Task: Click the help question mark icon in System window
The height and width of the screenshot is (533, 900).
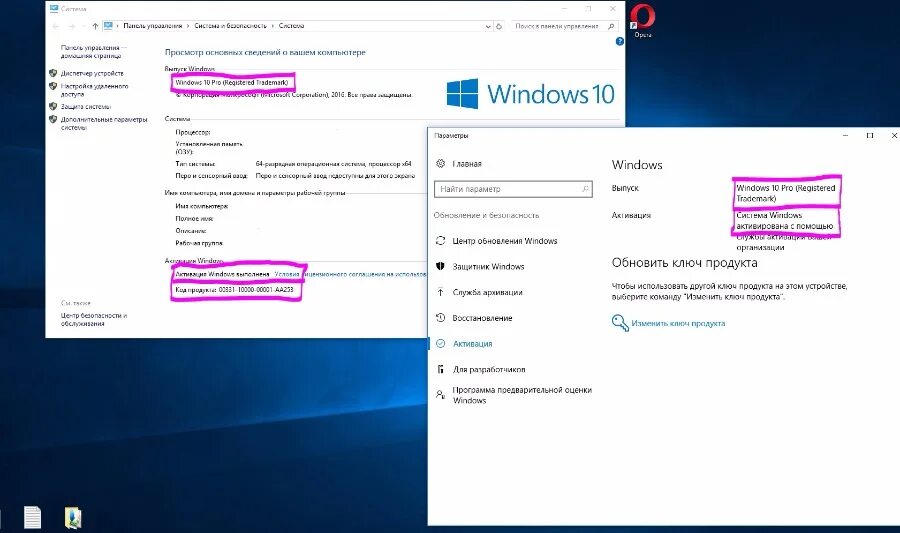Action: click(619, 41)
